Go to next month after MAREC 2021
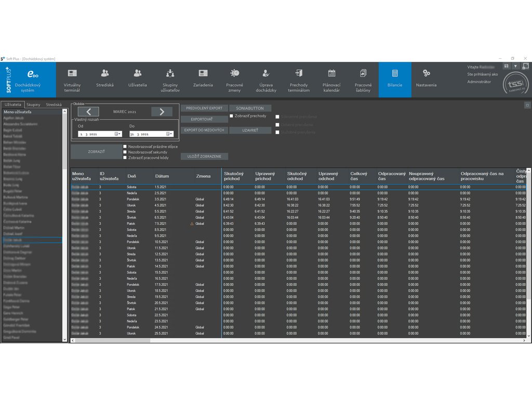 162,112
